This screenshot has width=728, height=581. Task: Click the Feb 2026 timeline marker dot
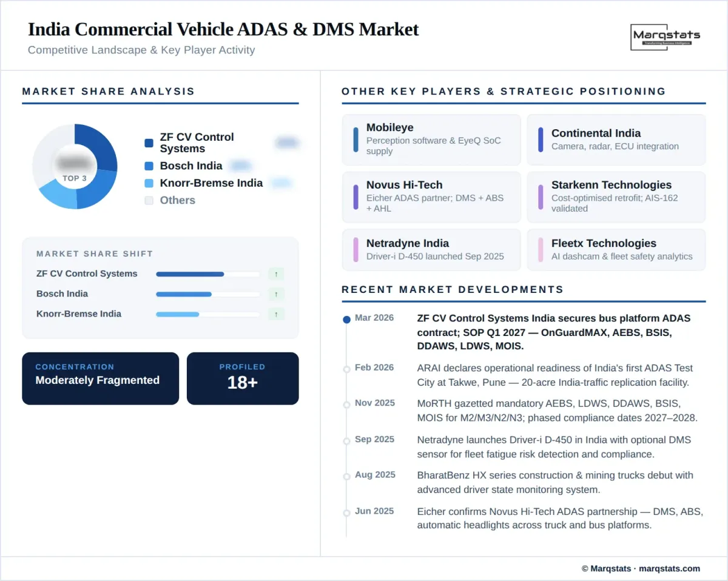346,369
